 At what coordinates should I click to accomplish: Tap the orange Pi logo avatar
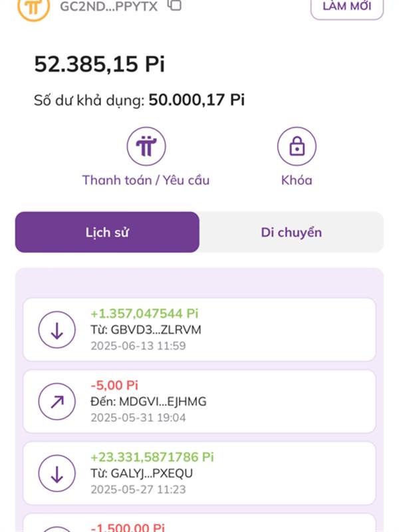pos(34,7)
